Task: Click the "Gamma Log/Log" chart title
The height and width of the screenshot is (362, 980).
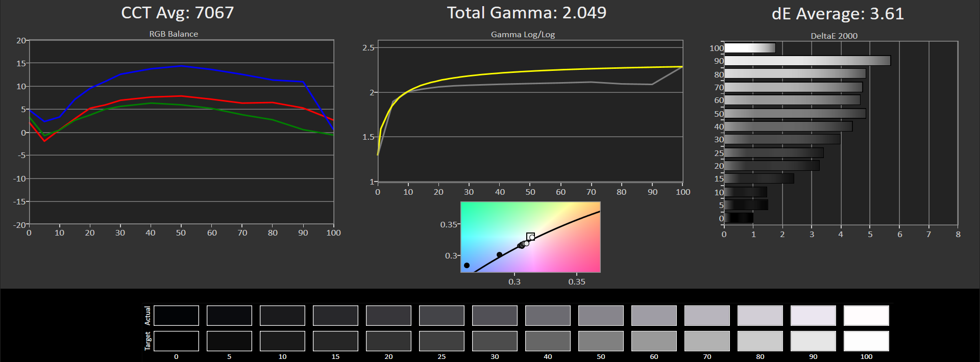Action: 523,35
